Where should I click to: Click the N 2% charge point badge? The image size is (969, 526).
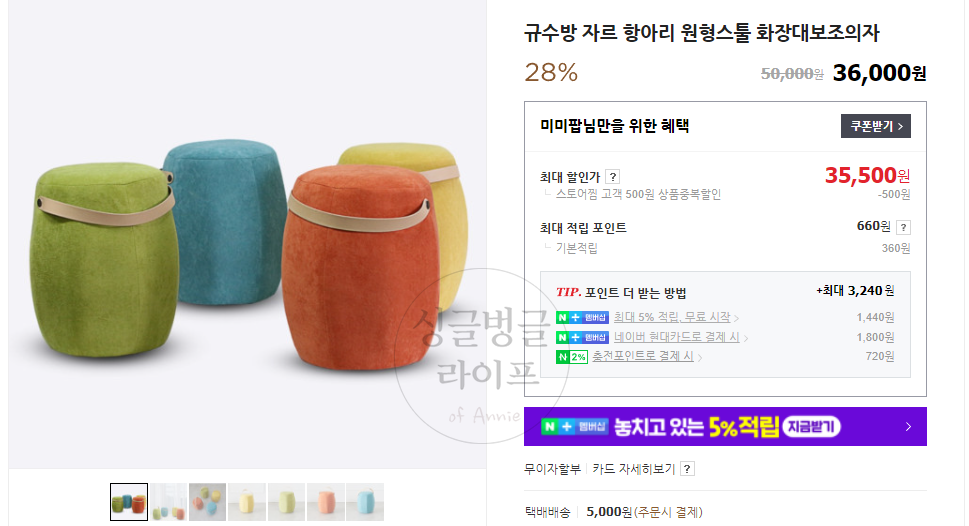click(572, 357)
